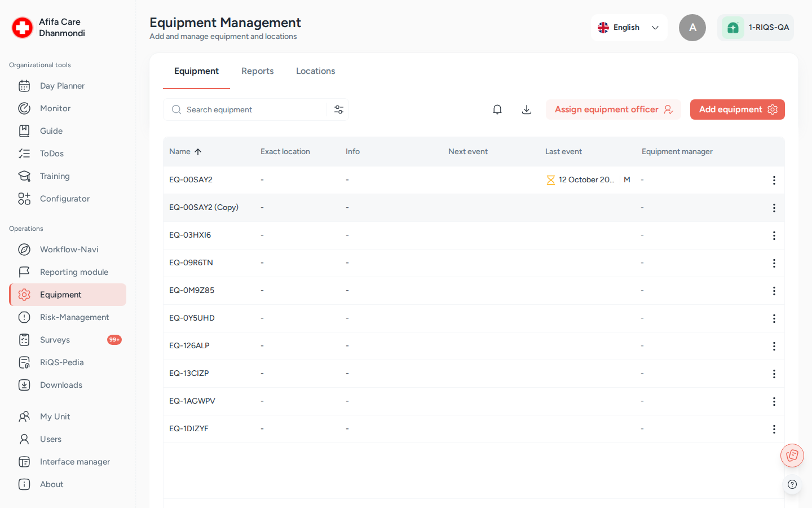Click the Info column header
812x508 pixels.
(352, 151)
